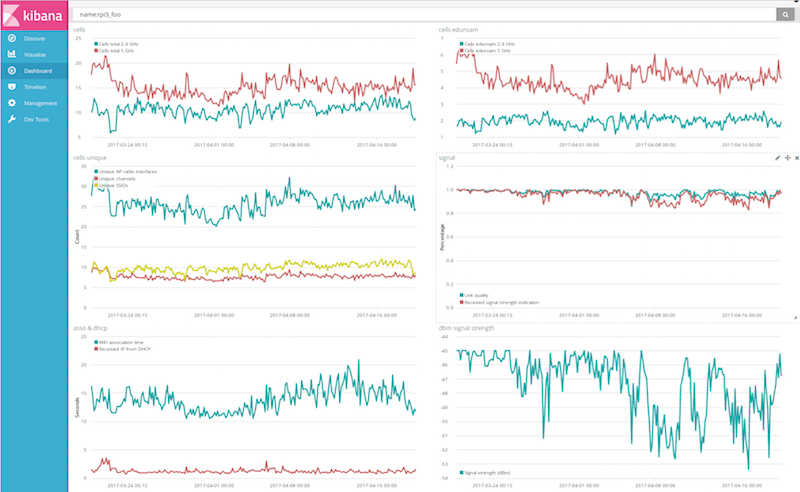Click 'Signal strength (dBm)' legend label

point(487,471)
